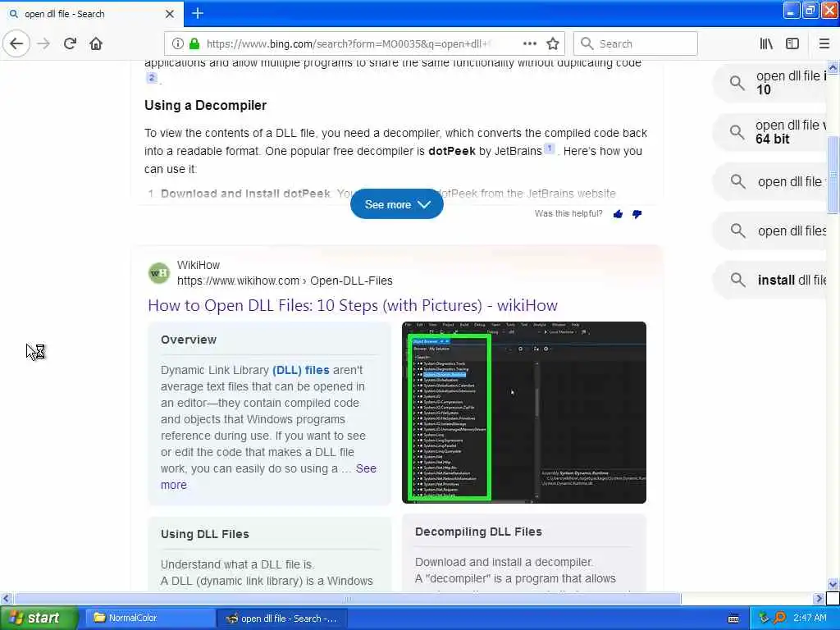Click the horizontal scrollbar right arrow
This screenshot has height=630, width=840.
(818, 598)
